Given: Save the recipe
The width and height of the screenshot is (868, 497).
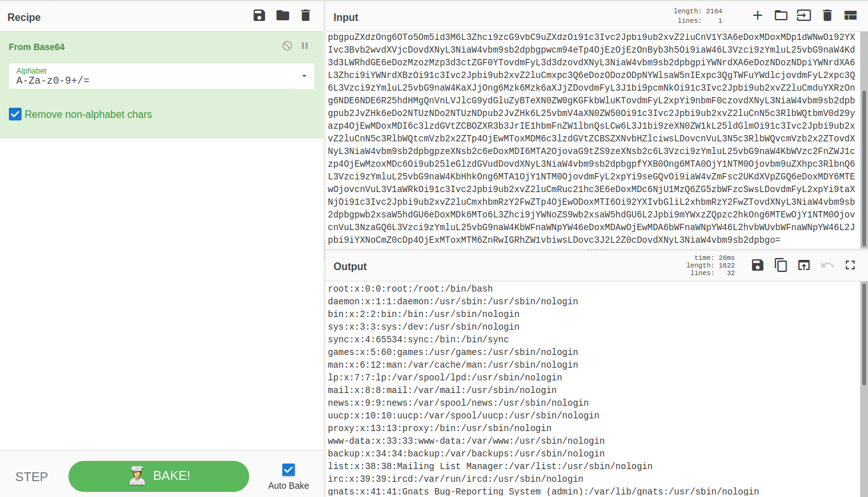Looking at the screenshot, I should coord(259,16).
